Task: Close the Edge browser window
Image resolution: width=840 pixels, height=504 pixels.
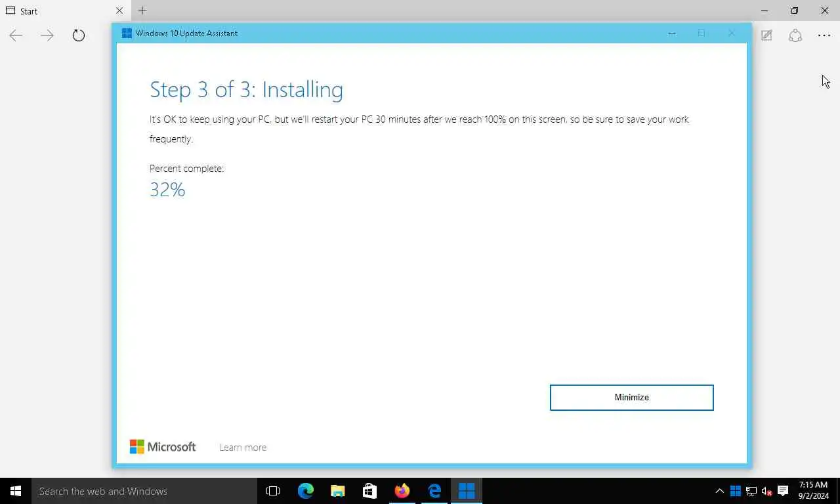Action: (x=825, y=10)
